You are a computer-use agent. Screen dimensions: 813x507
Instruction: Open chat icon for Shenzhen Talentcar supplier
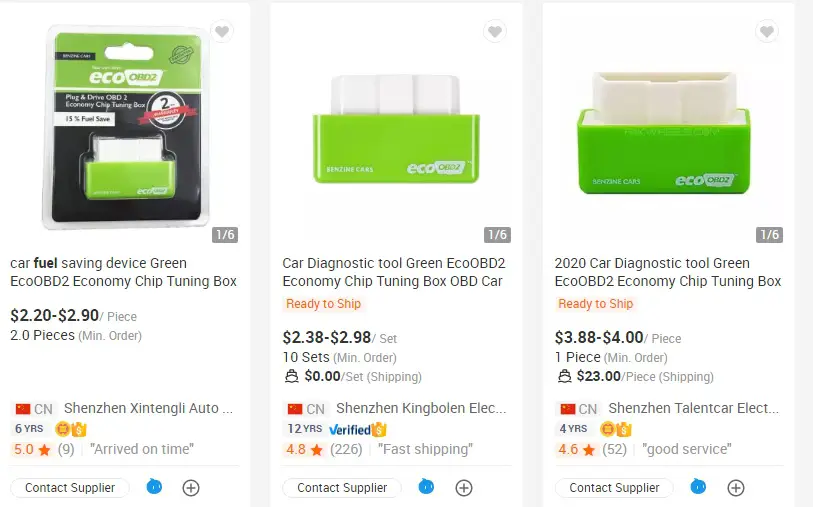pyautogui.click(x=698, y=487)
